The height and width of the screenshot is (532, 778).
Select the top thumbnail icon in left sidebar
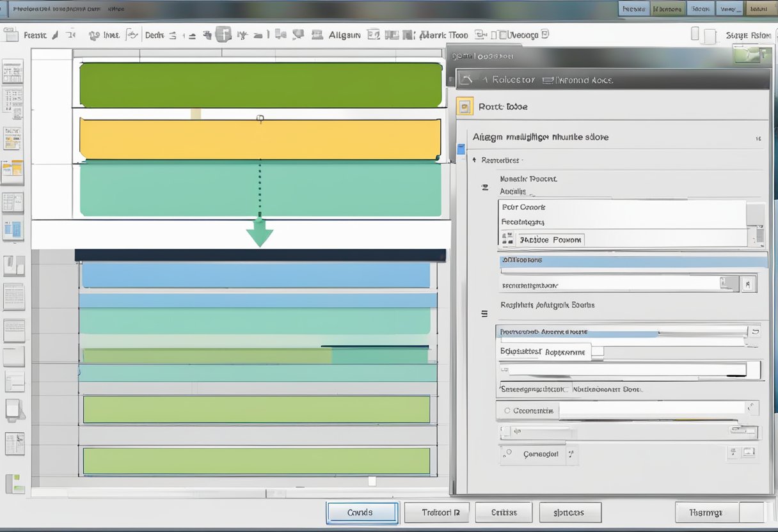13,71
